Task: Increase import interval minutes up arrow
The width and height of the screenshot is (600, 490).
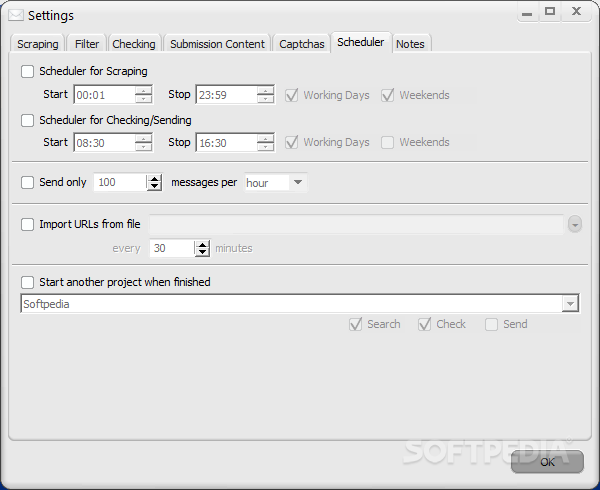Action: [x=202, y=244]
